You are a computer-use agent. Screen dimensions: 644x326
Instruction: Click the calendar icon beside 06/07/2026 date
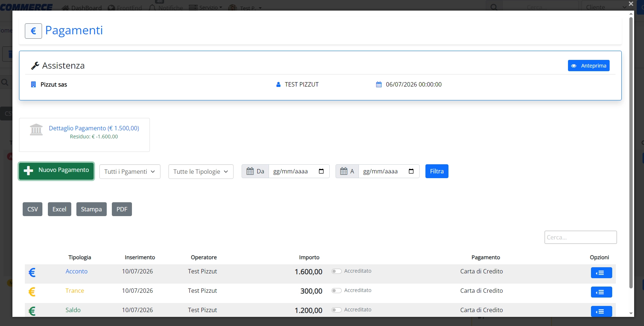[379, 84]
